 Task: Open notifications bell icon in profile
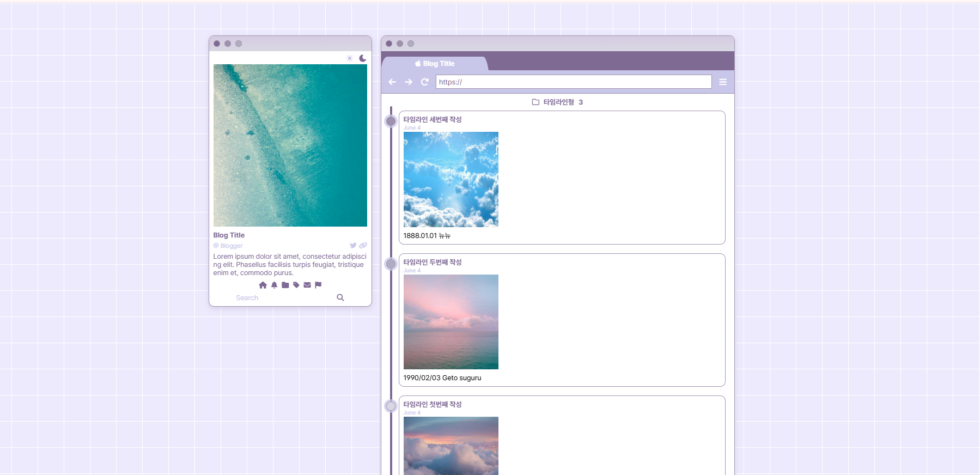click(275, 285)
